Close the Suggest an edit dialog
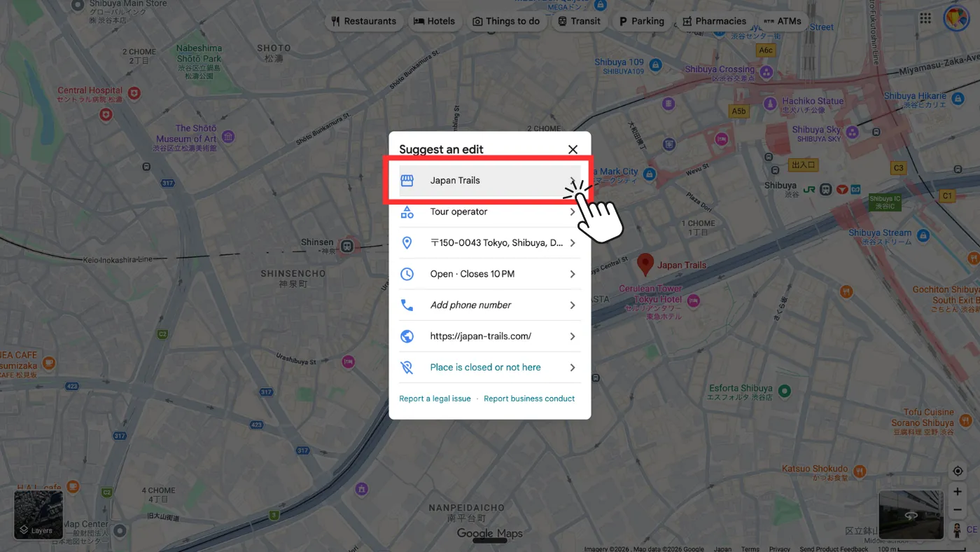This screenshot has width=980, height=552. click(x=573, y=149)
